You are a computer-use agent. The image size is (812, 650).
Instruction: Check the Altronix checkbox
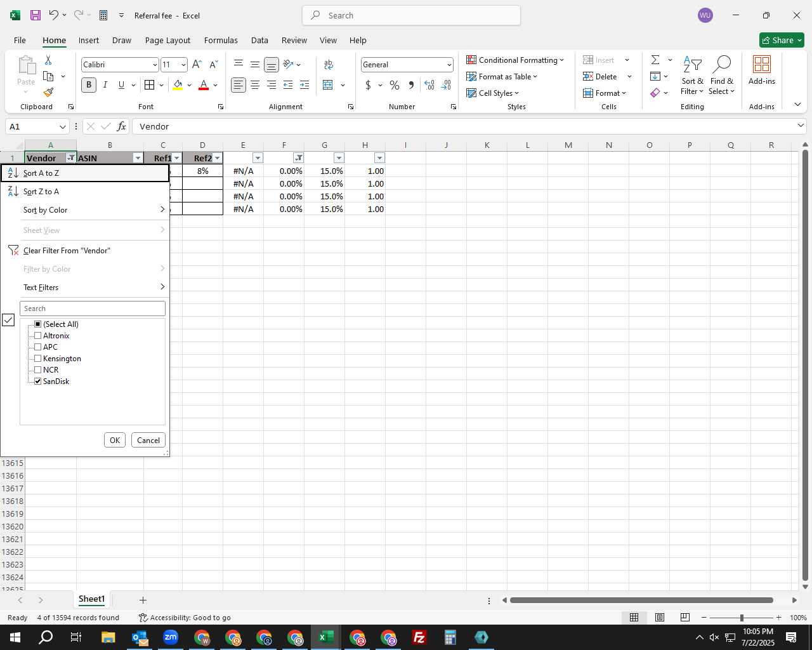(38, 336)
